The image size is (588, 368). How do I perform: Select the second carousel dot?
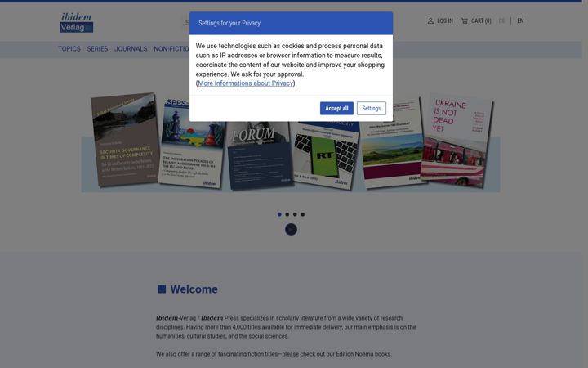287,214
